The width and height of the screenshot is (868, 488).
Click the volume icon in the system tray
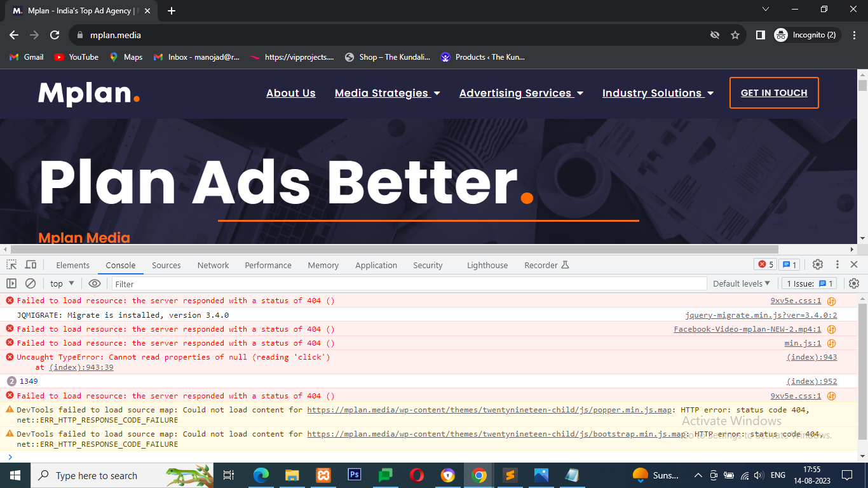[x=759, y=475]
